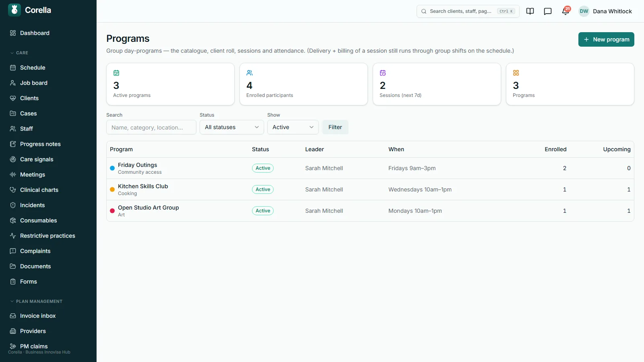Click the Cases folder icon

[13, 113]
